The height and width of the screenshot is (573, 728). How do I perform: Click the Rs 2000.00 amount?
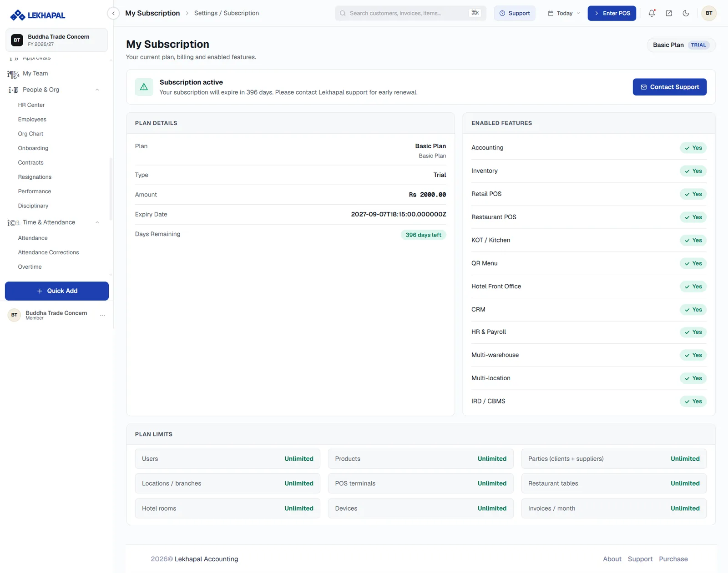click(x=427, y=195)
